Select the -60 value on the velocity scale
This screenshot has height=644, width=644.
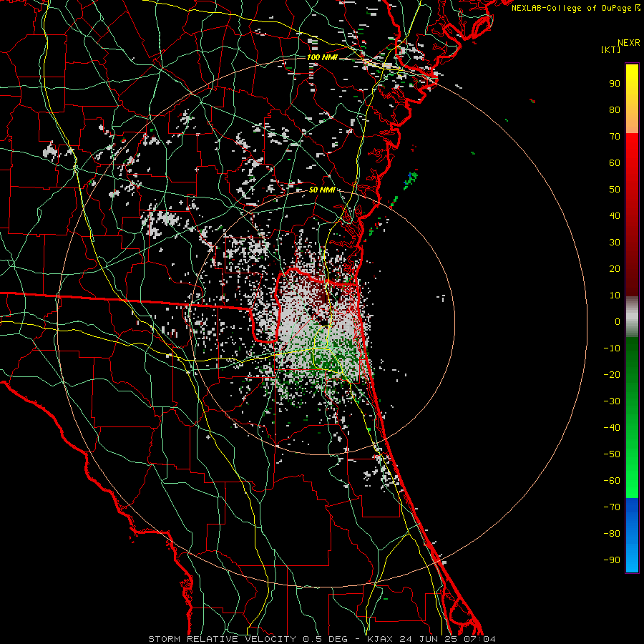coord(612,481)
